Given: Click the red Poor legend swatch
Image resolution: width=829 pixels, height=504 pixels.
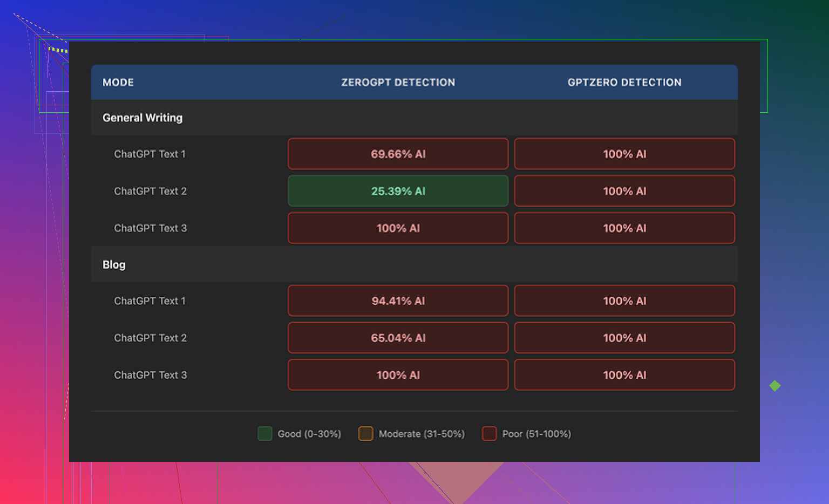Looking at the screenshot, I should [489, 434].
